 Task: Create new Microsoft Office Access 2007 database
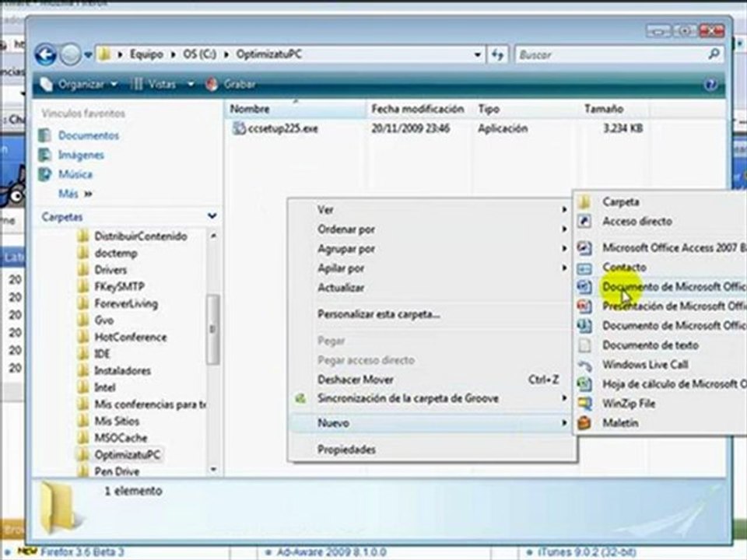(661, 247)
